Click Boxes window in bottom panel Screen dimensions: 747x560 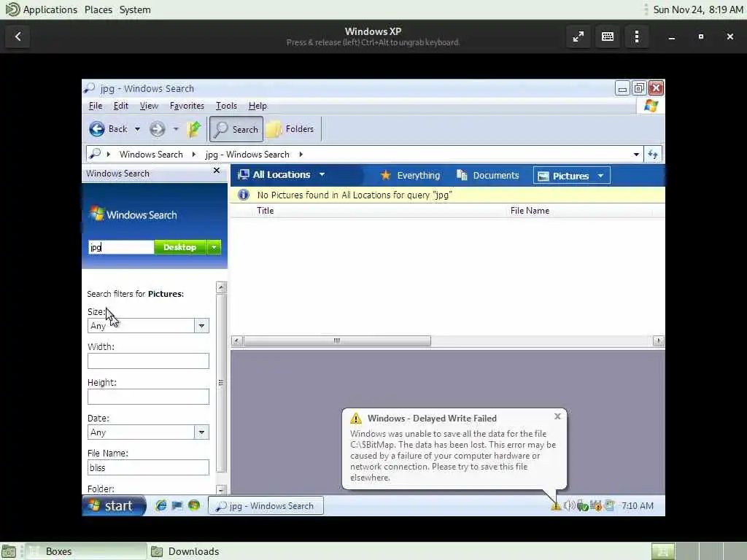pos(86,551)
